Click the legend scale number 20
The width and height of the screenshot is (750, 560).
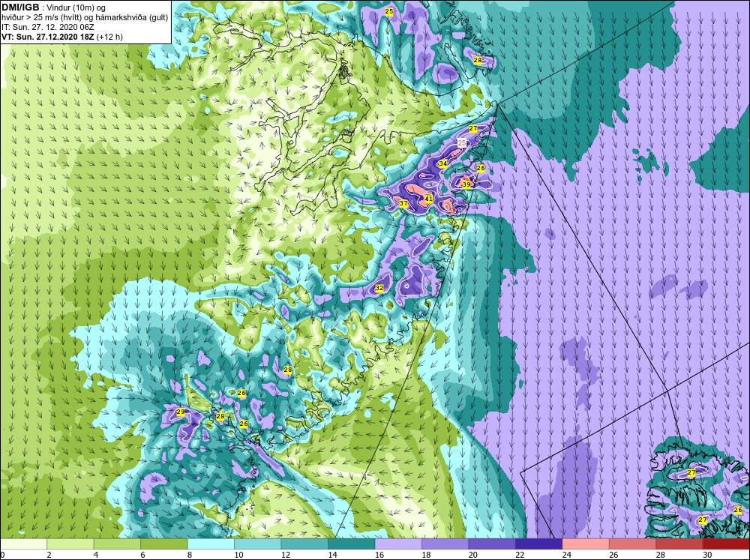473,555
